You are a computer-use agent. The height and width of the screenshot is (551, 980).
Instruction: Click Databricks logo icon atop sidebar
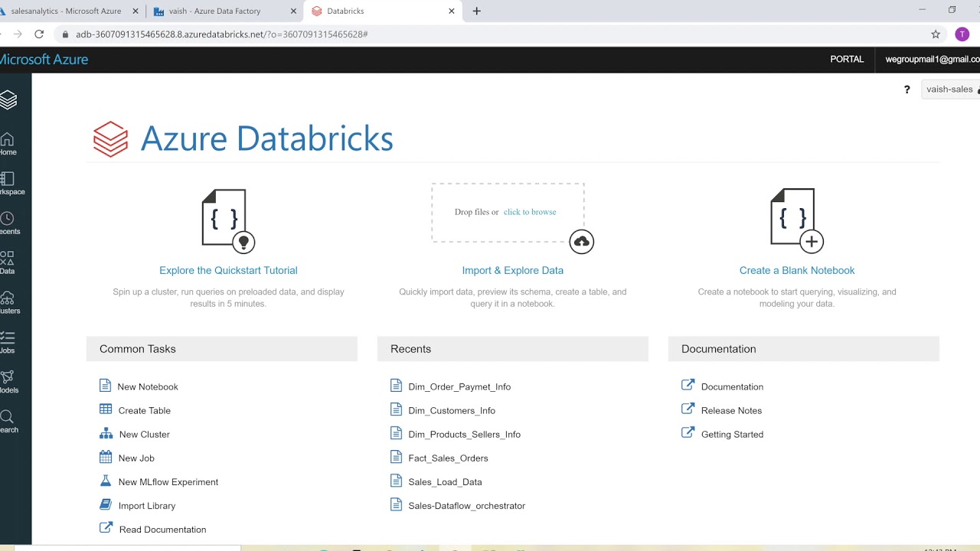click(8, 99)
